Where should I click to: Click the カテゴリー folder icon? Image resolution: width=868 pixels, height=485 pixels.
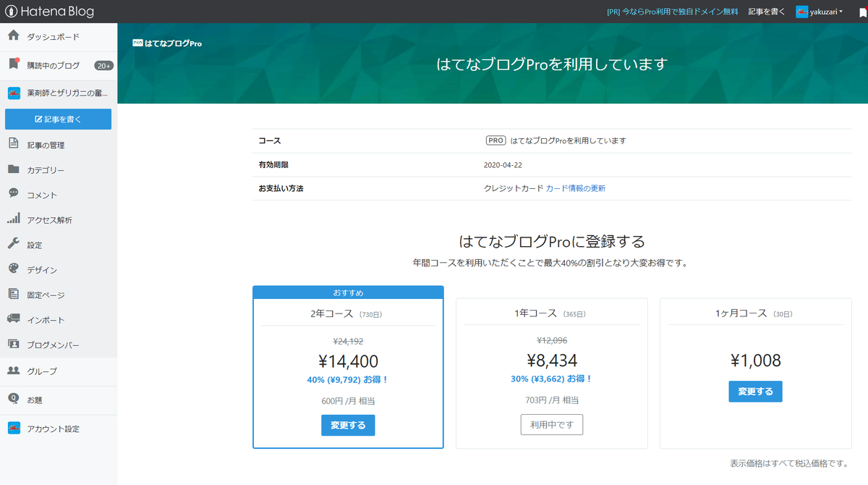[13, 169]
